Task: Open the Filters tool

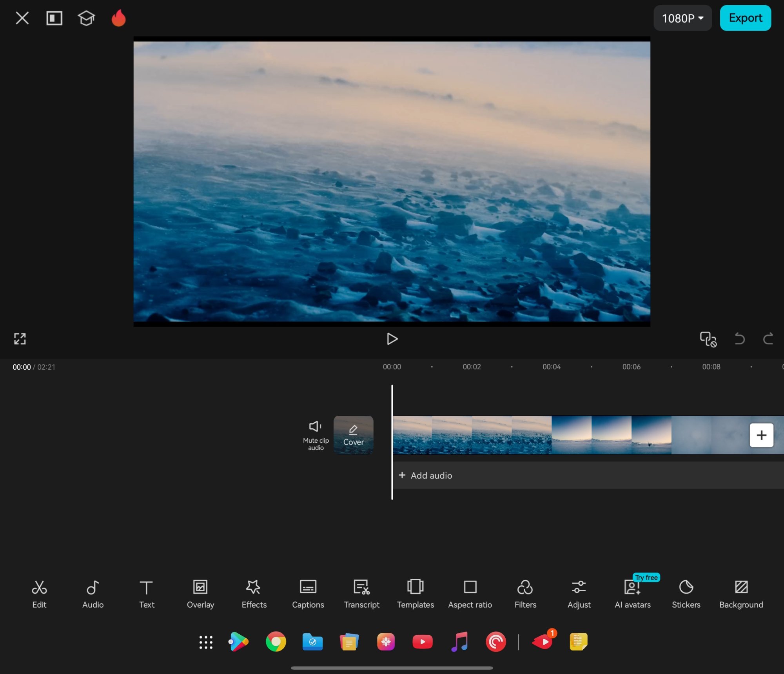Action: click(525, 594)
